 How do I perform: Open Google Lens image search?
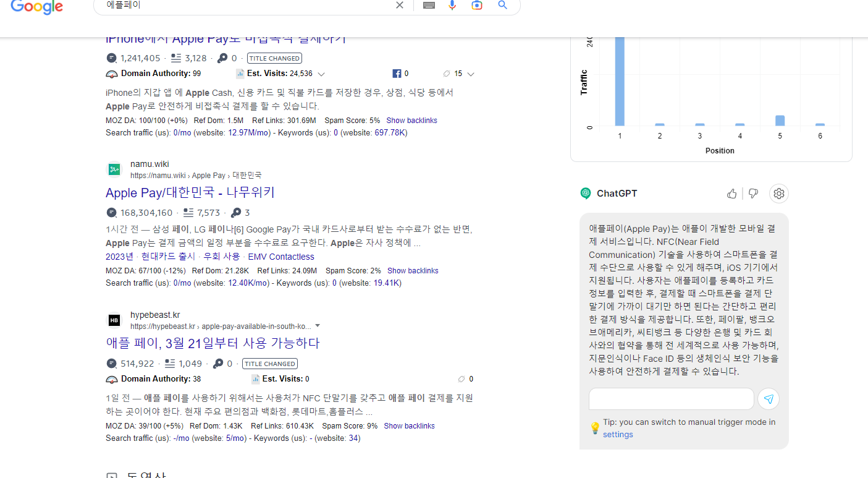pyautogui.click(x=477, y=5)
